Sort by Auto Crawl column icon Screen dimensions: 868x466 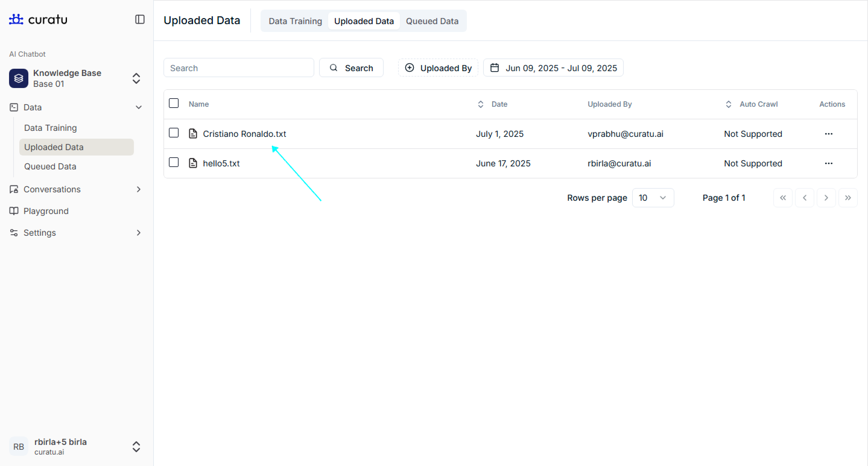click(728, 104)
